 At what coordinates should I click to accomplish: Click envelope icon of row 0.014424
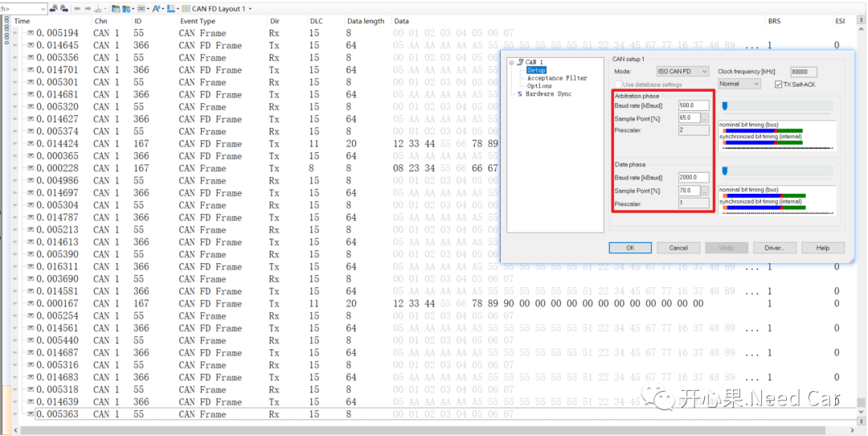[31, 143]
